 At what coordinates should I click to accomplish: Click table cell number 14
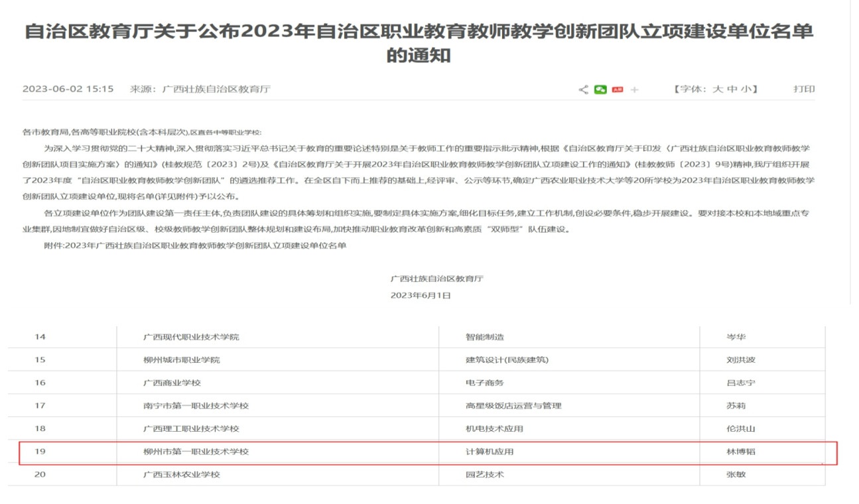point(40,337)
